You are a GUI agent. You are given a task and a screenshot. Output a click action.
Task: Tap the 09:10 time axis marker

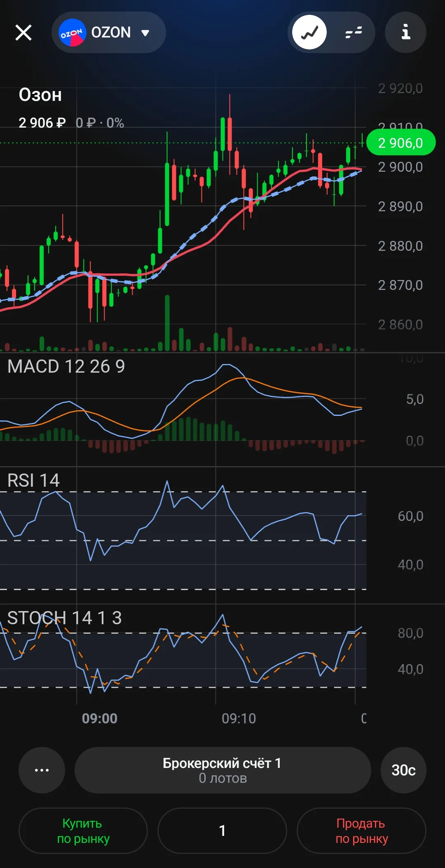pyautogui.click(x=239, y=719)
